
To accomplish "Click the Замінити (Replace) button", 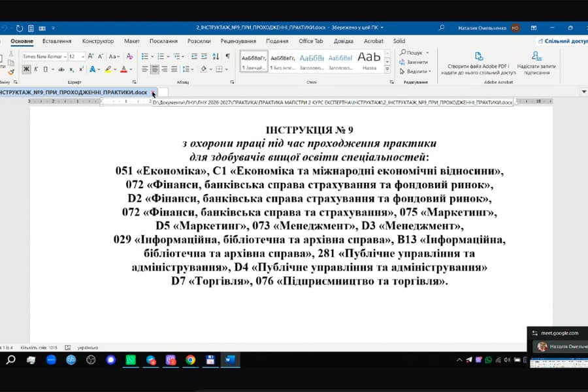I will pyautogui.click(x=414, y=62).
